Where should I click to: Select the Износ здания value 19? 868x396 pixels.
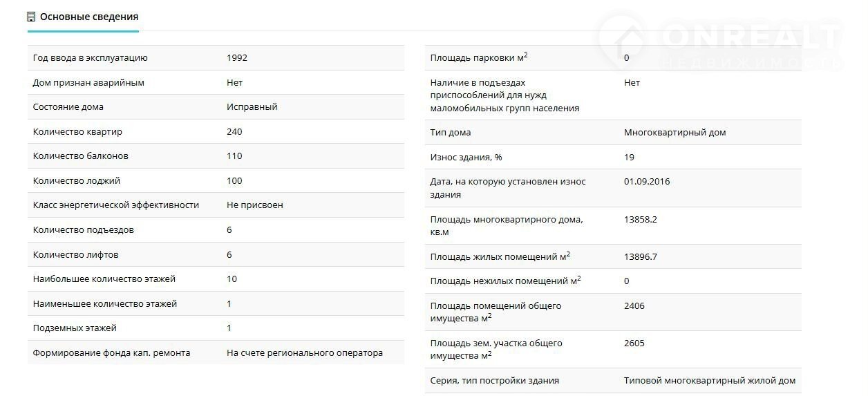pyautogui.click(x=629, y=158)
